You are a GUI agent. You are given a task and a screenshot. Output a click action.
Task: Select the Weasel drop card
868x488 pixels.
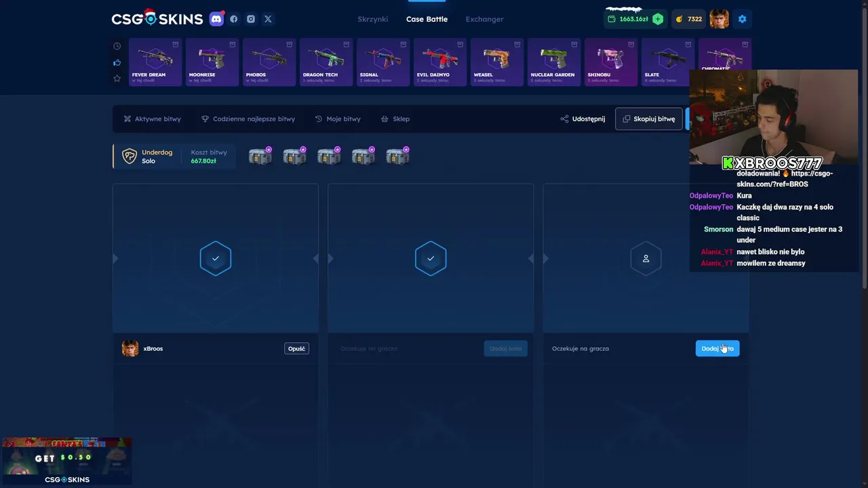coord(497,62)
